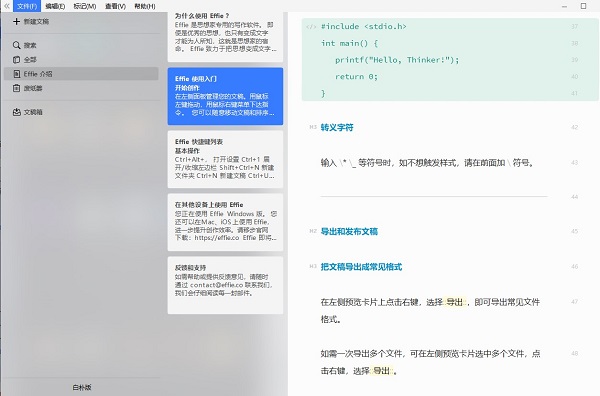Screen dimensions: 600x396
Task: Click the 白朴版 label at sidebar bottom
Action: [x=82, y=387]
